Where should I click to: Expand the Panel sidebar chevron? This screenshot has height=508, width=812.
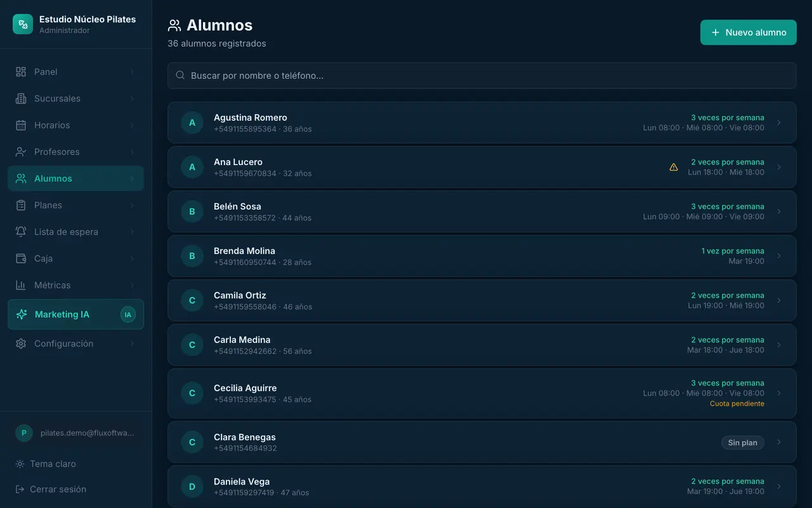132,72
